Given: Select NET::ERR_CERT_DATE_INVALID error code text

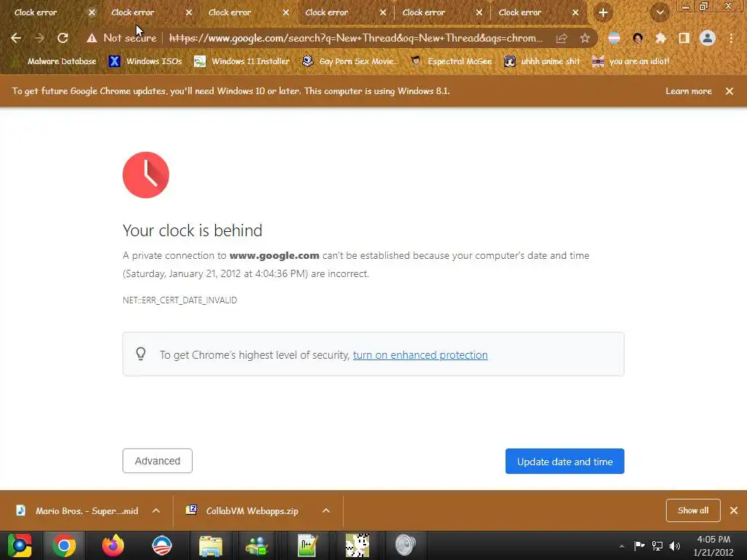Looking at the screenshot, I should (x=179, y=300).
